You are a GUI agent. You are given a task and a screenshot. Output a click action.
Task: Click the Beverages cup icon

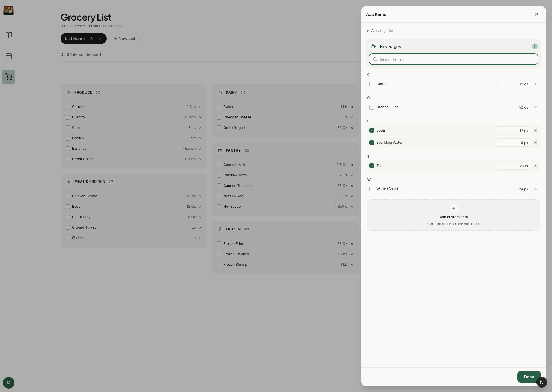(374, 46)
